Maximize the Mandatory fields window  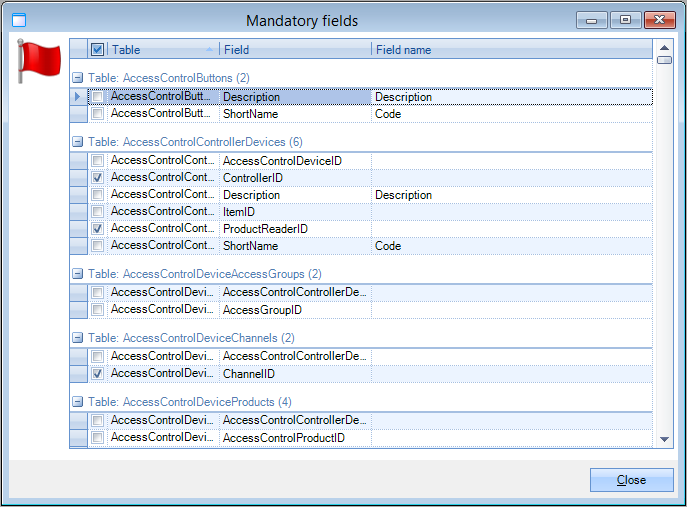tap(625, 19)
